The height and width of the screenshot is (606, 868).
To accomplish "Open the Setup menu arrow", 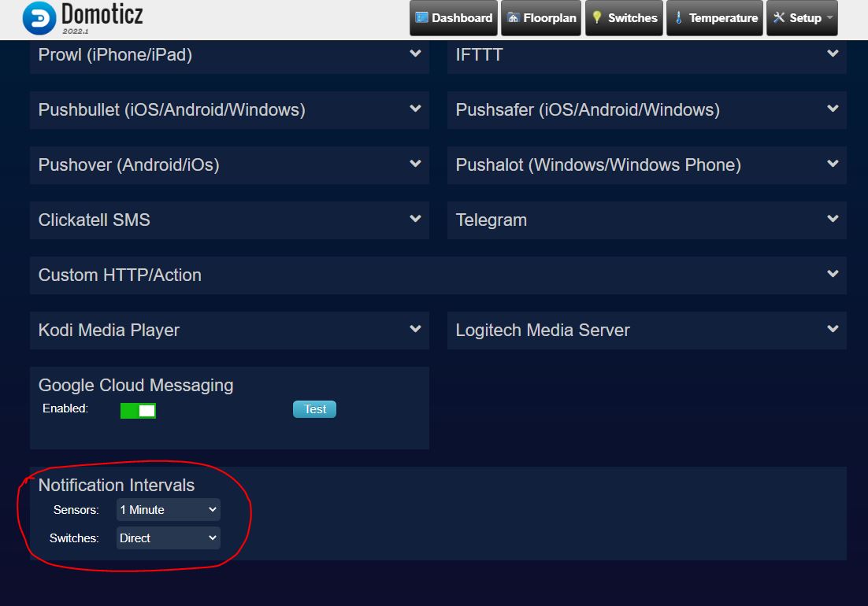I will (829, 17).
